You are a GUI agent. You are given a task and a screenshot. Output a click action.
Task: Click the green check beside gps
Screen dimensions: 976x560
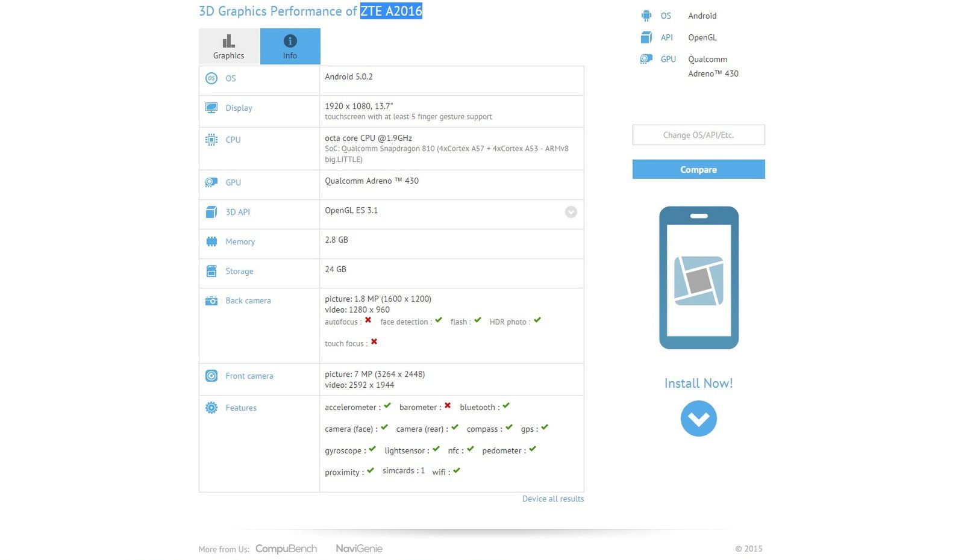(545, 428)
